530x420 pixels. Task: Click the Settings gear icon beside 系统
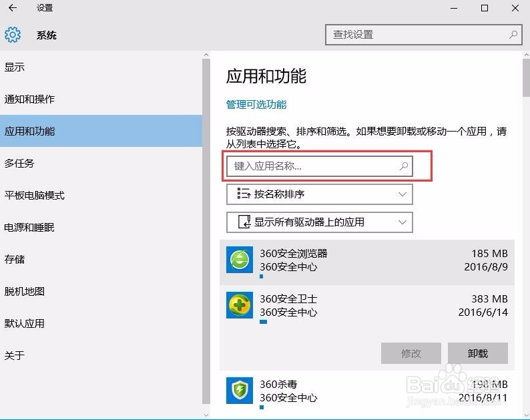pyautogui.click(x=13, y=35)
